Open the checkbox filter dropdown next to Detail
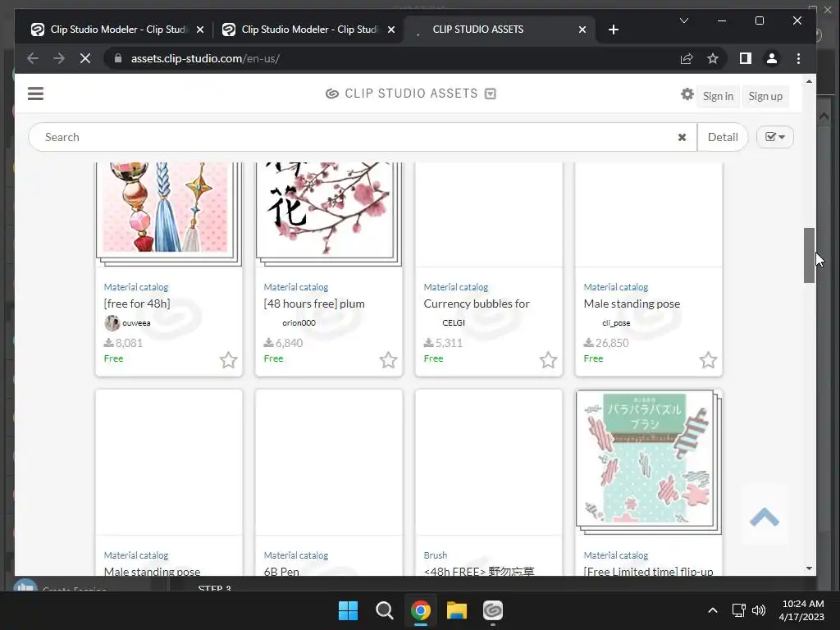 (x=774, y=137)
